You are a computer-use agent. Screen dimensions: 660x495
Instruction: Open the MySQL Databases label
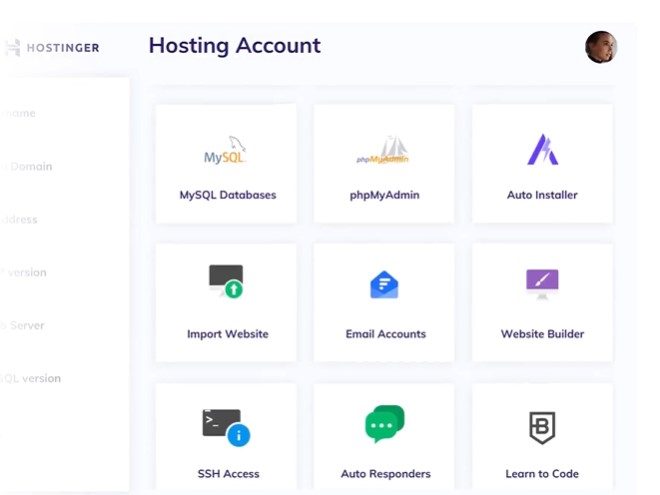click(x=228, y=195)
